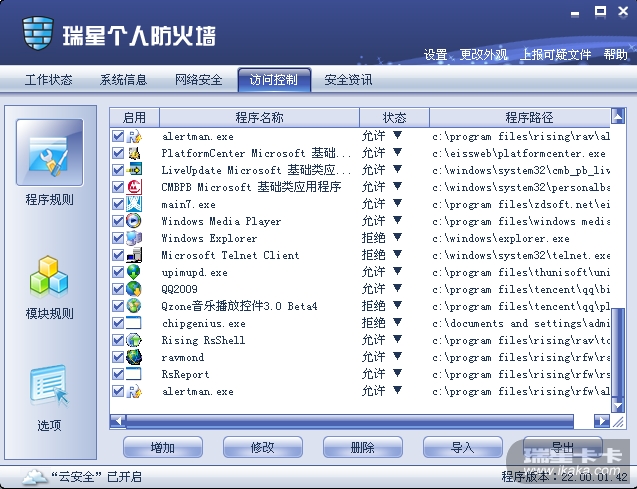Image resolution: width=637 pixels, height=489 pixels.
Task: Select the upimupd.exe row name
Action: 195,272
